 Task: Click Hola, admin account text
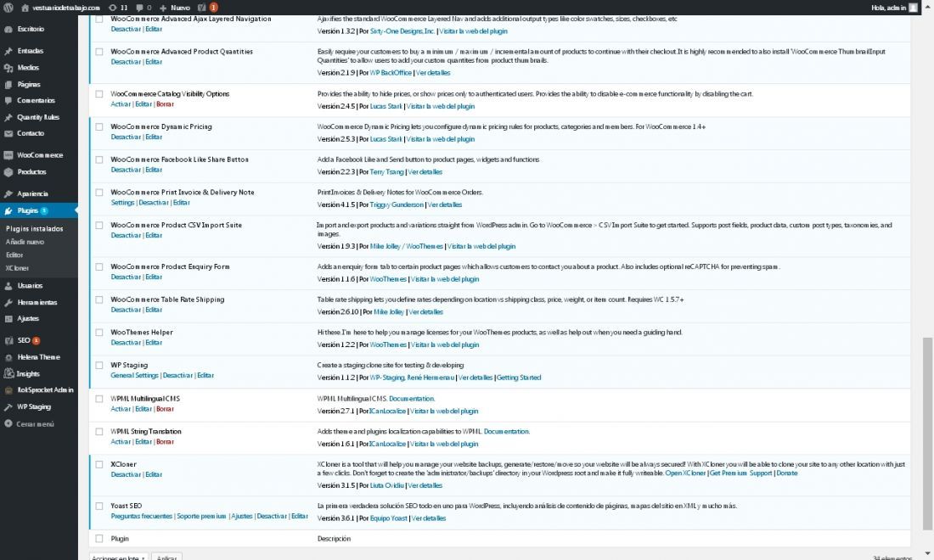click(x=888, y=8)
